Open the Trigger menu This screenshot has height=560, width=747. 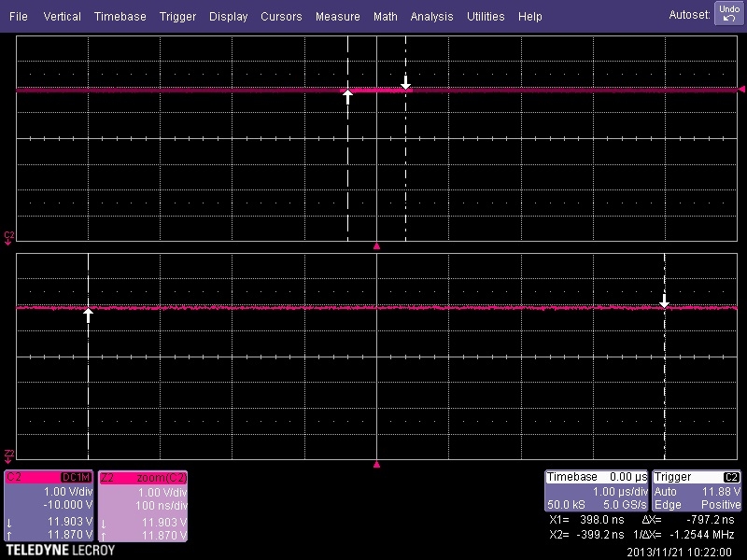click(x=177, y=16)
